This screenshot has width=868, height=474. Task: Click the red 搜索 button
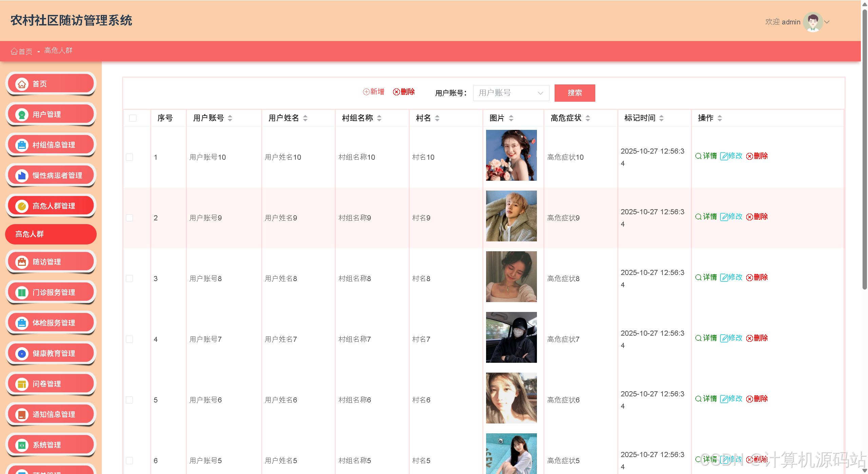575,93
